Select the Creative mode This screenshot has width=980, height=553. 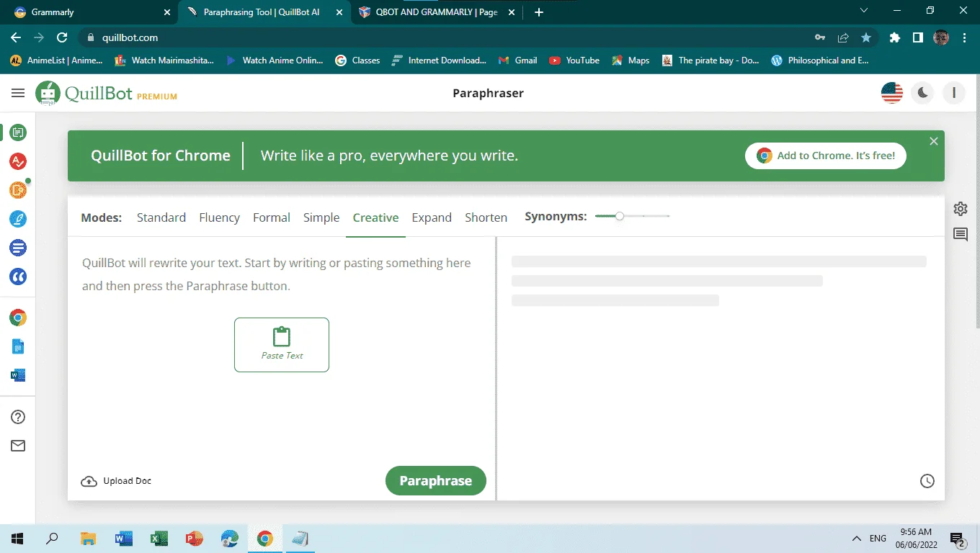[375, 217]
